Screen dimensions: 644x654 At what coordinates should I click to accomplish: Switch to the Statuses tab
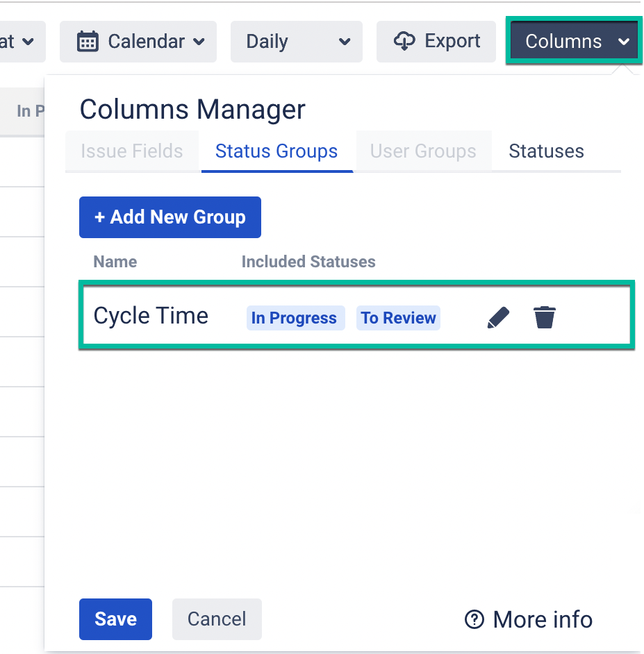pyautogui.click(x=545, y=151)
